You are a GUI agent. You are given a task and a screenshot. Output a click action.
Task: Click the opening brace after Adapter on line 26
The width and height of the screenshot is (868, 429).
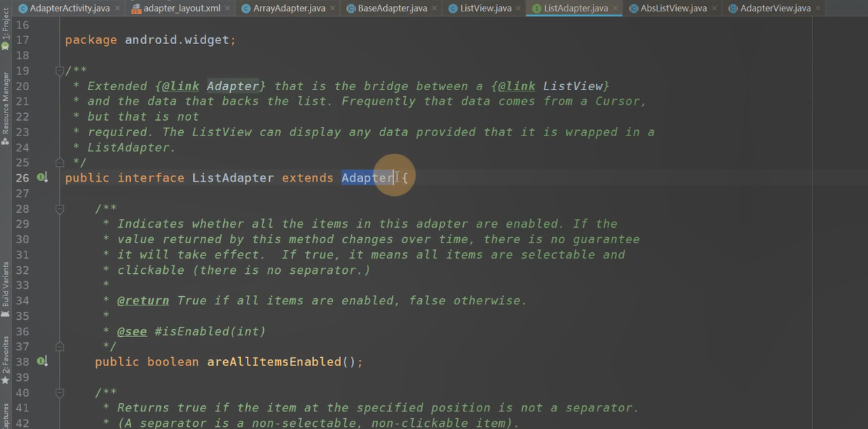click(x=405, y=178)
